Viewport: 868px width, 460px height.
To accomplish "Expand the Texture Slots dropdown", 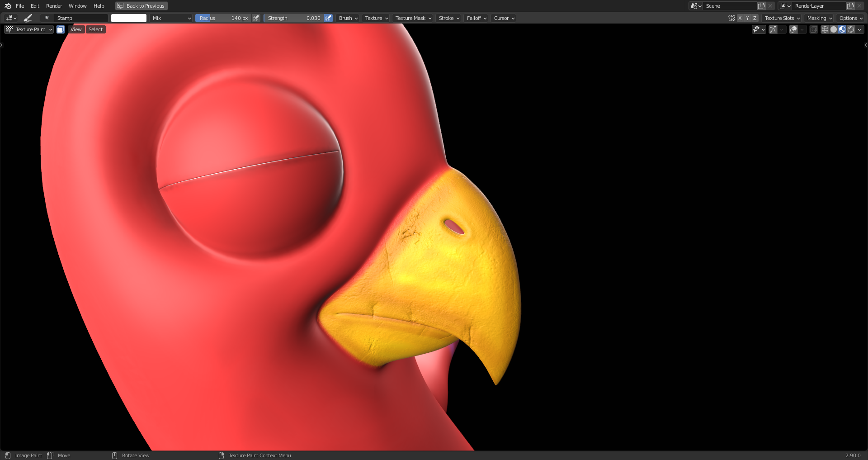I will [x=782, y=18].
